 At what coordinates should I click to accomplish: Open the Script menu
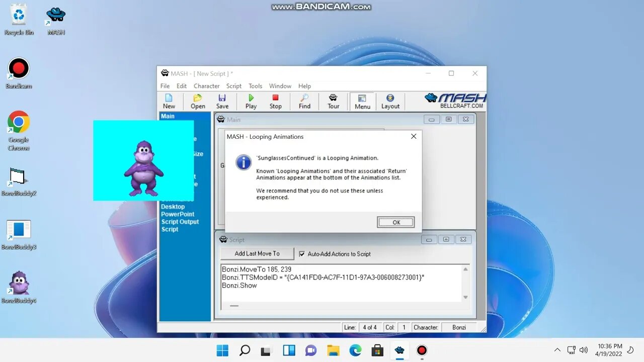234,86
